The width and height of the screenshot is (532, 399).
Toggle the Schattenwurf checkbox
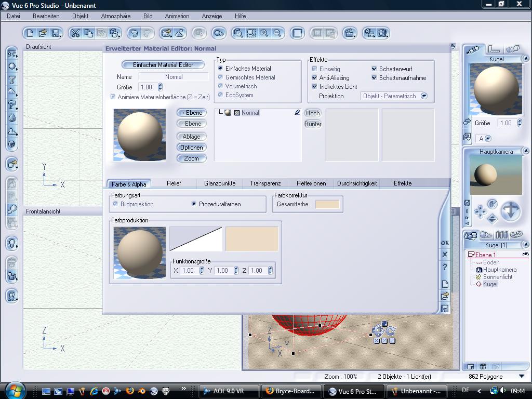[x=374, y=69]
